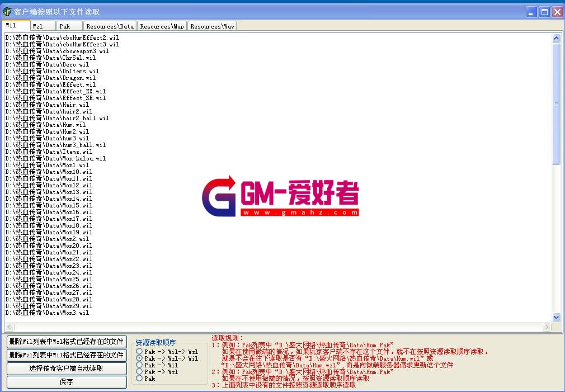The image size is (565, 392).
Task: Click the hum3_ball.wil entry
Action: (x=55, y=145)
